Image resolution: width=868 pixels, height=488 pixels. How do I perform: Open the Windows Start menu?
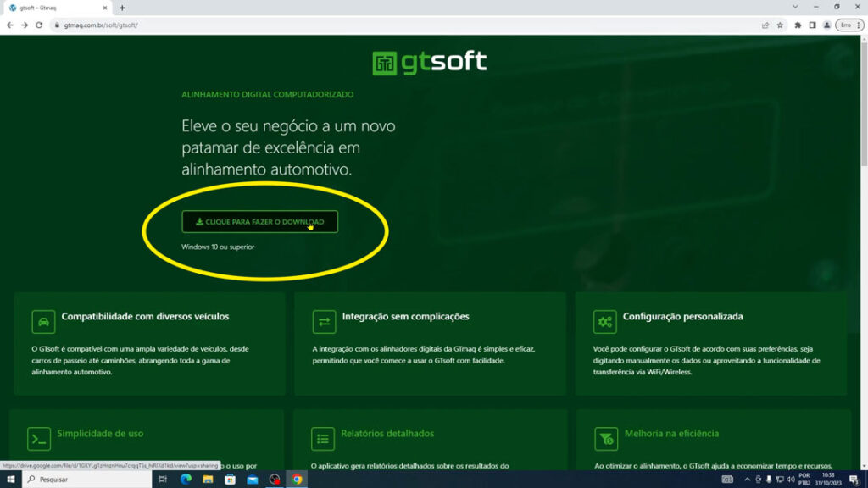[x=10, y=480]
